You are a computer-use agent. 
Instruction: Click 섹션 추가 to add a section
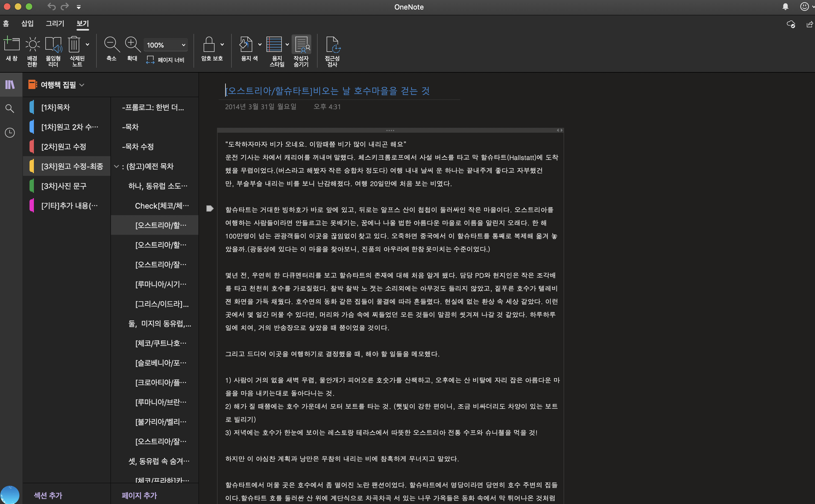[x=48, y=495]
